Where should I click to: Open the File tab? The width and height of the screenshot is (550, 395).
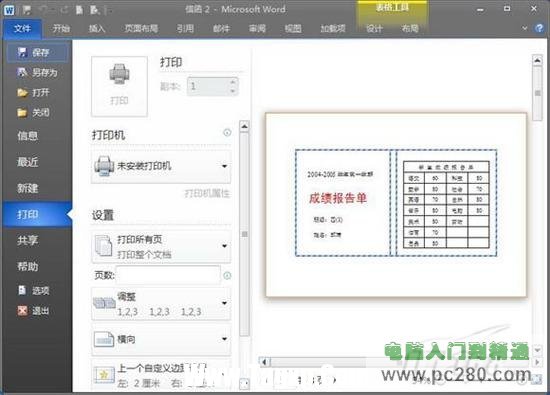point(22,28)
